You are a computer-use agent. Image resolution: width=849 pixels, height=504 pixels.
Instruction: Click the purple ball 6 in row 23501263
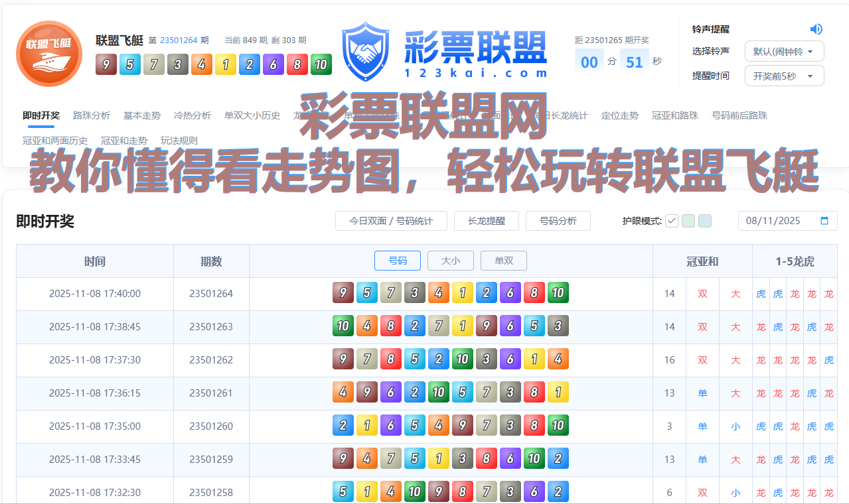[510, 326]
